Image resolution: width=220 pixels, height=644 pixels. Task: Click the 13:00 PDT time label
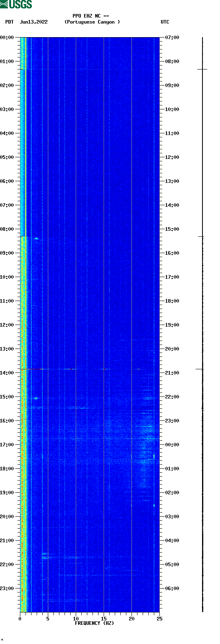(7, 349)
